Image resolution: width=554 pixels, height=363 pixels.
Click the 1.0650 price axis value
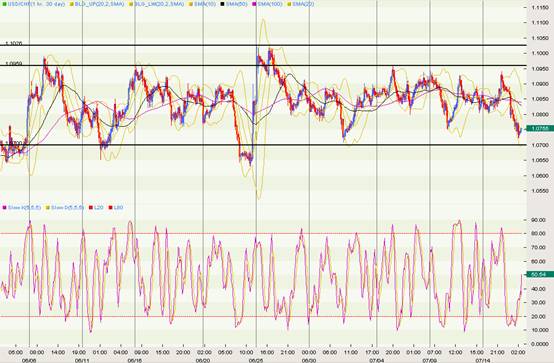[x=540, y=160]
